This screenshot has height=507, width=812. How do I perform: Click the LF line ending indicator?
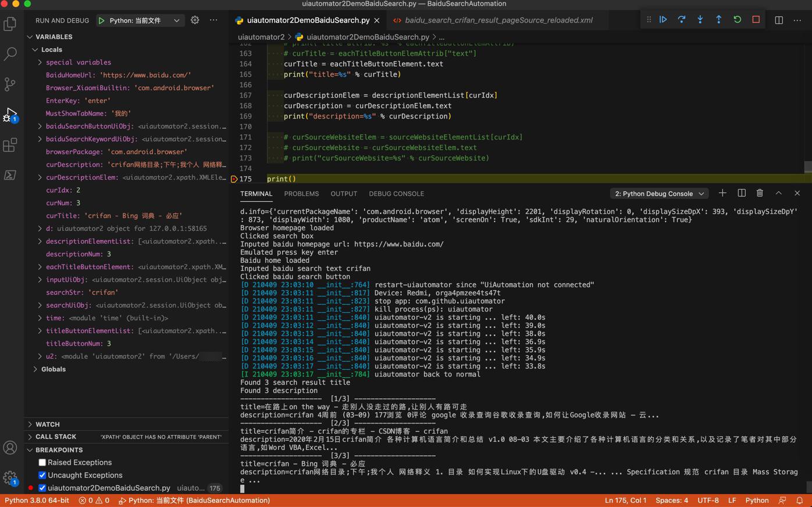point(732,501)
